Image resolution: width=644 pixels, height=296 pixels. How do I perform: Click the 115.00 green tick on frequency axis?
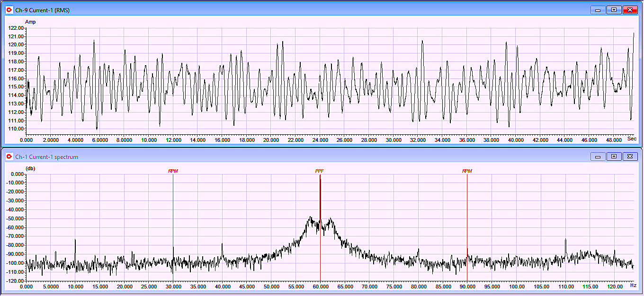click(x=590, y=287)
